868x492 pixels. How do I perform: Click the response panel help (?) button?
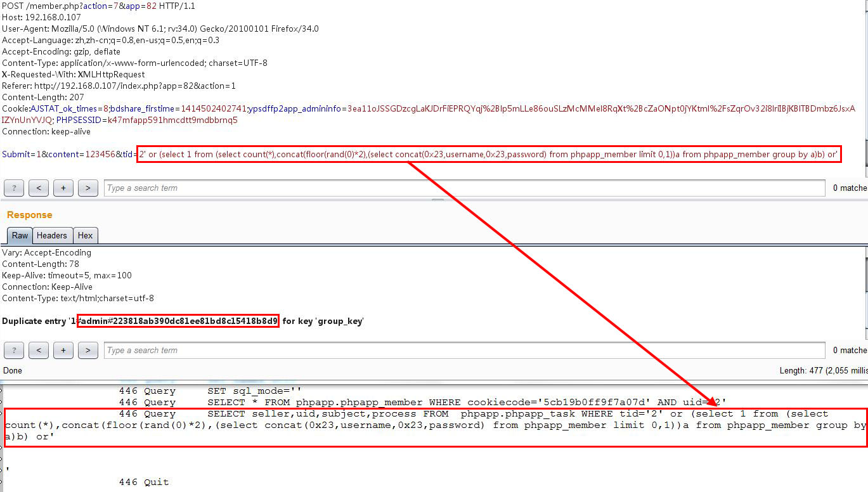pos(14,350)
